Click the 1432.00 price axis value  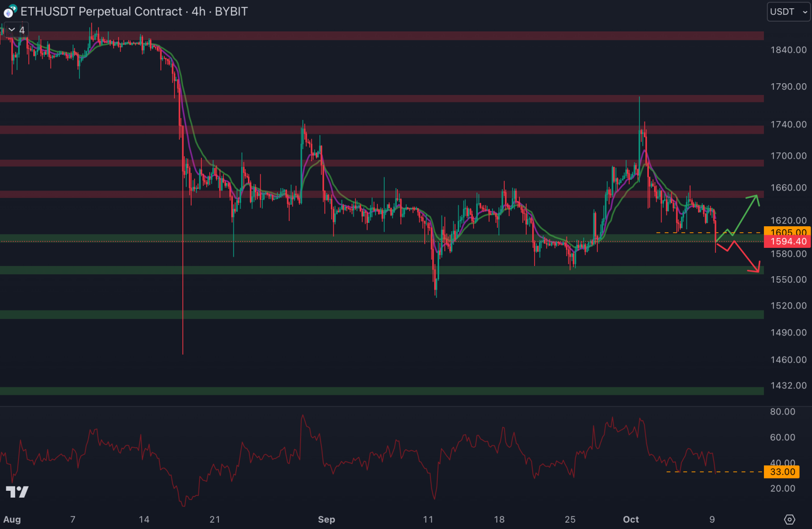click(x=788, y=385)
